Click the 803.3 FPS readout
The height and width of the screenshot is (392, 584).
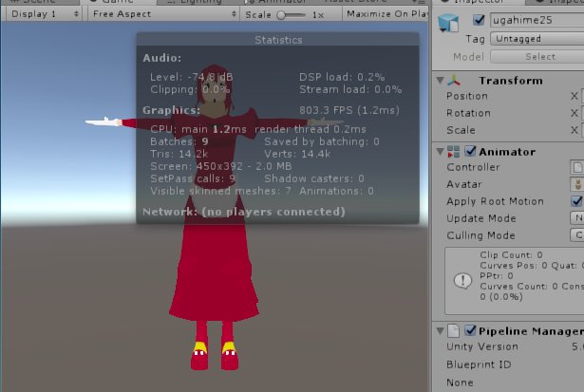click(349, 110)
